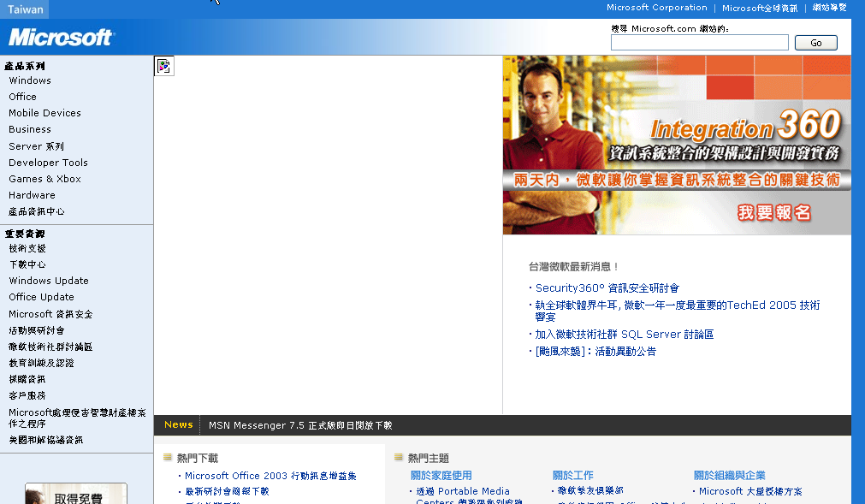Click the 熱門主題 section list icon

point(399,457)
